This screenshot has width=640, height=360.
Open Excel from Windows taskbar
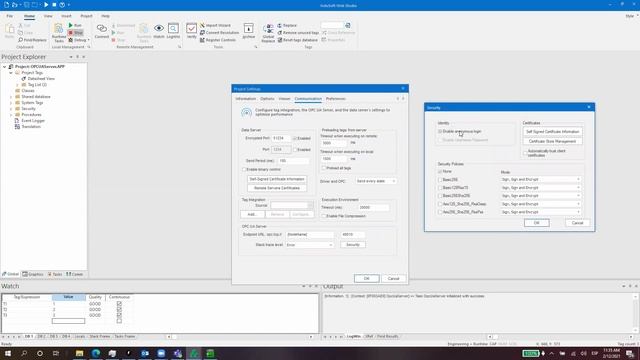click(x=210, y=353)
